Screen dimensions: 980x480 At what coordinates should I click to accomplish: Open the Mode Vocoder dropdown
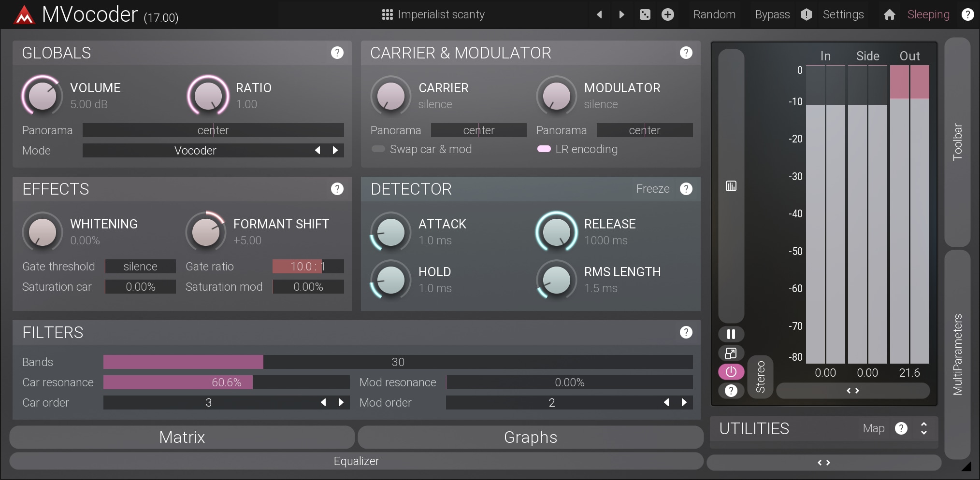click(x=195, y=151)
